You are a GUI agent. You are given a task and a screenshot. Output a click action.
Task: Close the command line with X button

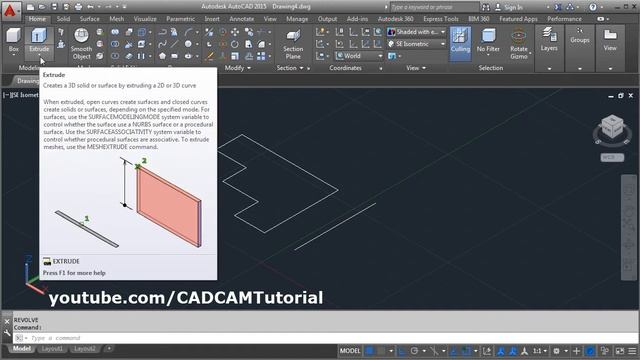tap(7, 322)
